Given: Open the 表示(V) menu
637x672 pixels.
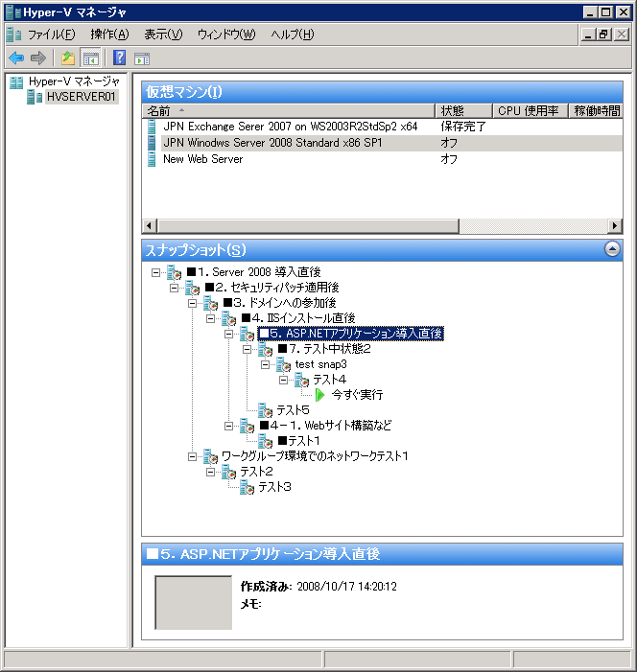Looking at the screenshot, I should (163, 35).
